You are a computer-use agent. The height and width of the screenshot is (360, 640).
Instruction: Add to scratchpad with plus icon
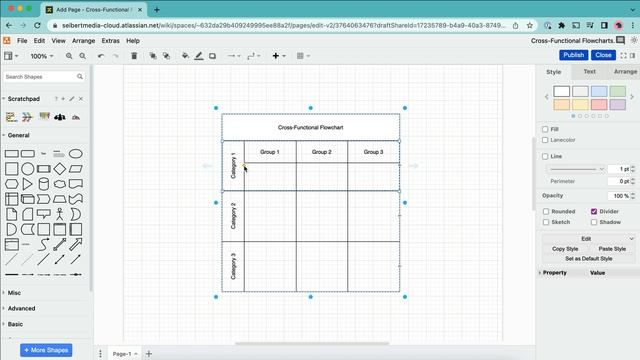(63, 99)
